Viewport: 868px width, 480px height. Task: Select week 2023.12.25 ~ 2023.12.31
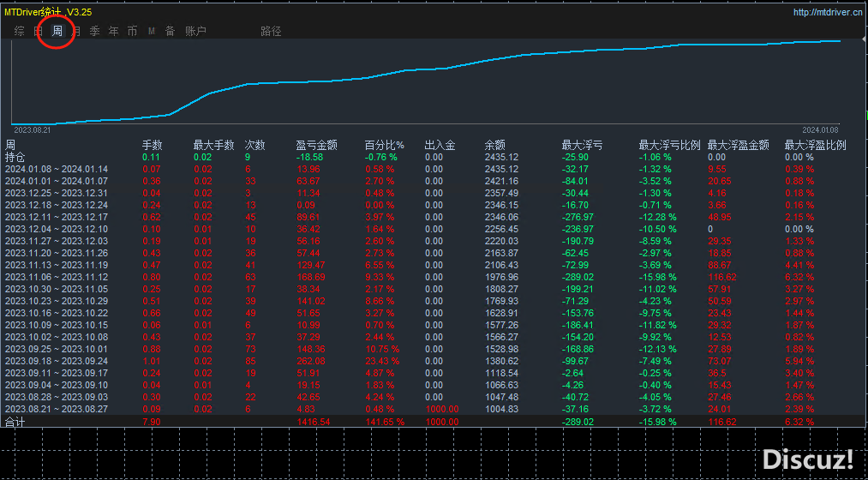click(57, 193)
